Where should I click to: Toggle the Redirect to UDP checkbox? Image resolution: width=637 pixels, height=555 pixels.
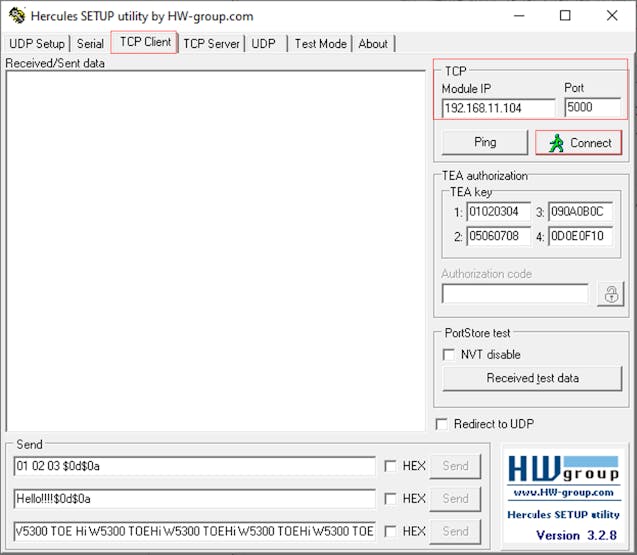(442, 424)
